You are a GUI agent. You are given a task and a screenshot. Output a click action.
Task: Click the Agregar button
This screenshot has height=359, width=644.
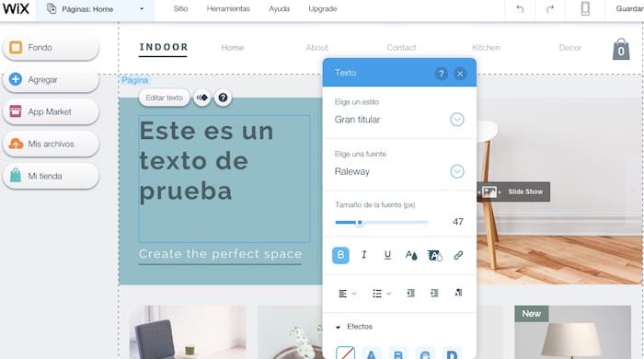pos(51,79)
